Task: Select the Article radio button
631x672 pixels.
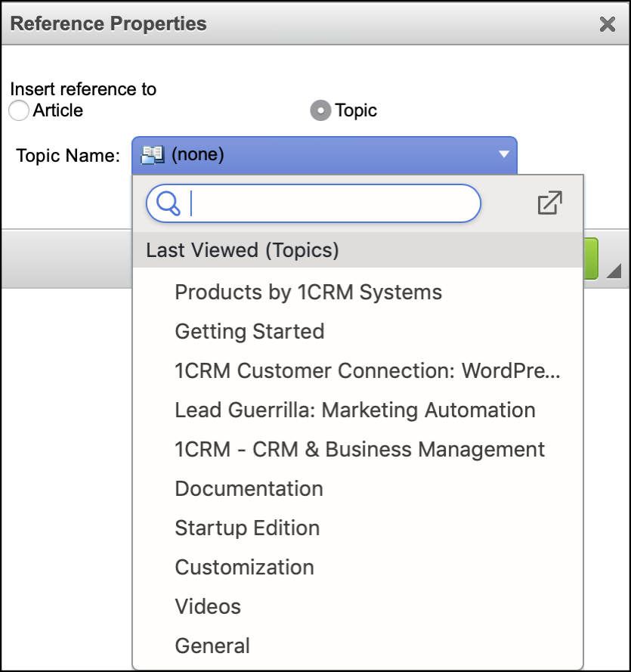Action: point(19,110)
